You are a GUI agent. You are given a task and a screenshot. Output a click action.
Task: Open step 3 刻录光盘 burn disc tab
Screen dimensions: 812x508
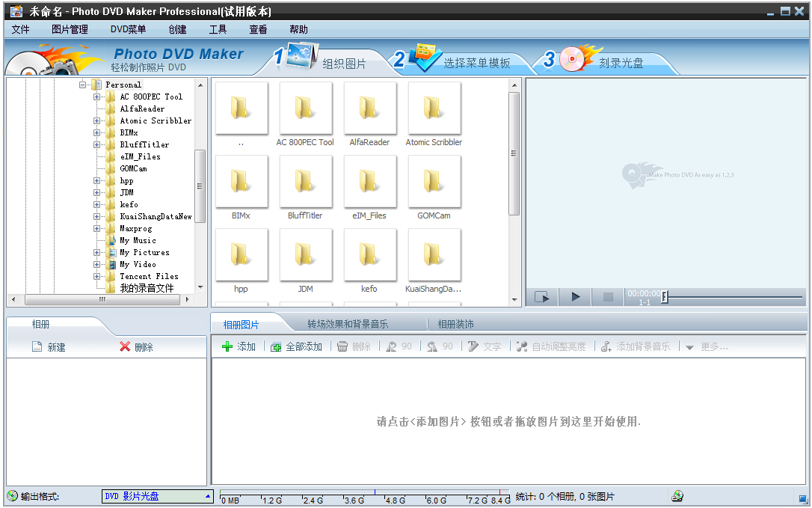[x=609, y=62]
